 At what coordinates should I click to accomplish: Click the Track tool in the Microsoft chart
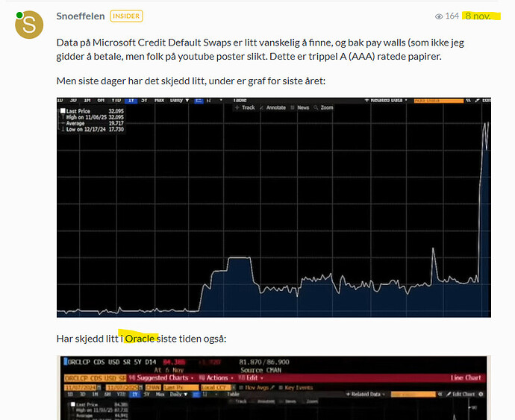[x=248, y=108]
